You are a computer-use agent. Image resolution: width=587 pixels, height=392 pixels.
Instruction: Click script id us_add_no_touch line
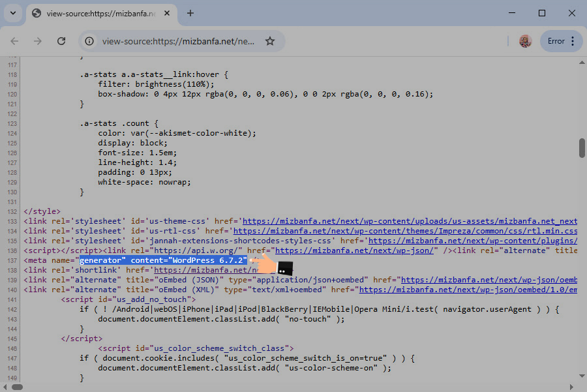[128, 299]
